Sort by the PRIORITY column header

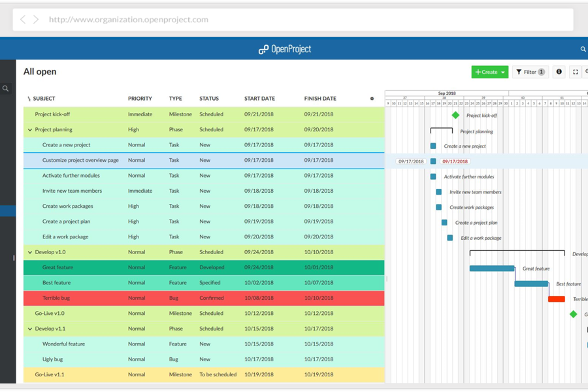140,99
